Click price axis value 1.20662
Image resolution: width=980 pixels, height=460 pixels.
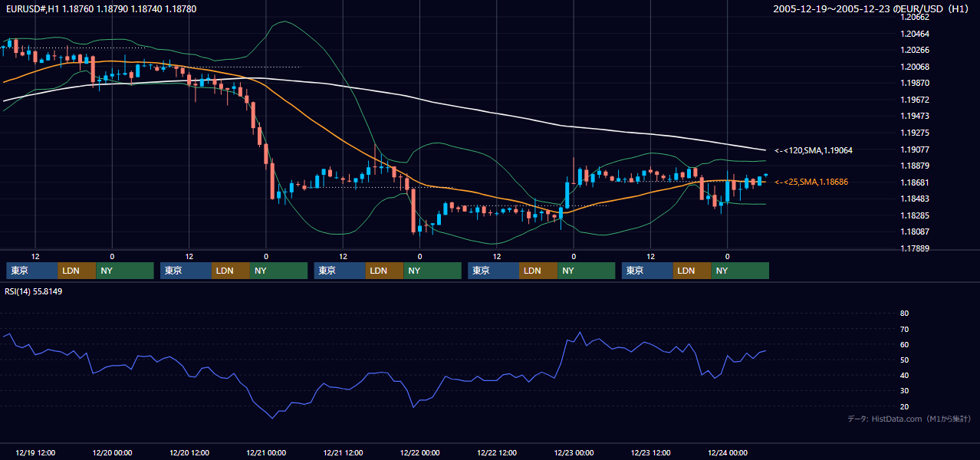pyautogui.click(x=915, y=17)
